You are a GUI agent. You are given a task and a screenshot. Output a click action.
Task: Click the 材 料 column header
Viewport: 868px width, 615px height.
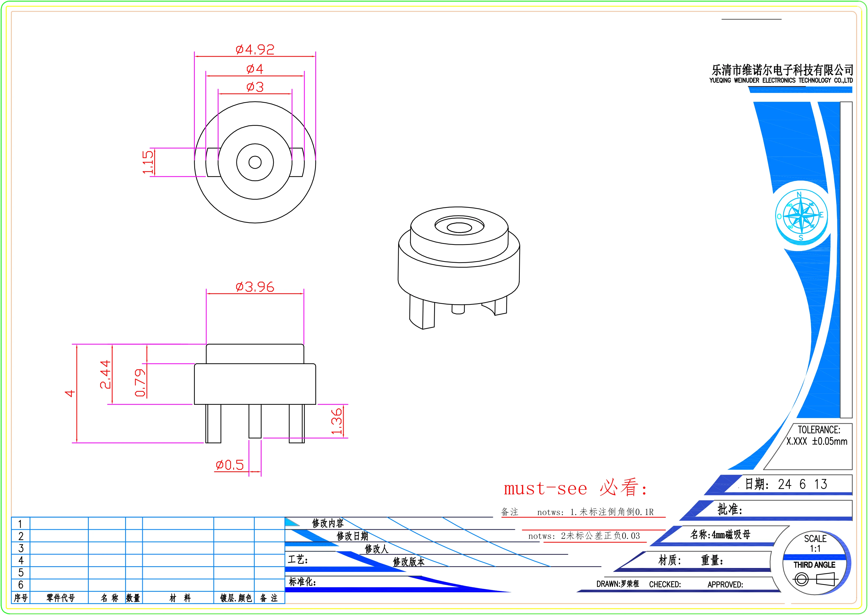[x=180, y=598]
